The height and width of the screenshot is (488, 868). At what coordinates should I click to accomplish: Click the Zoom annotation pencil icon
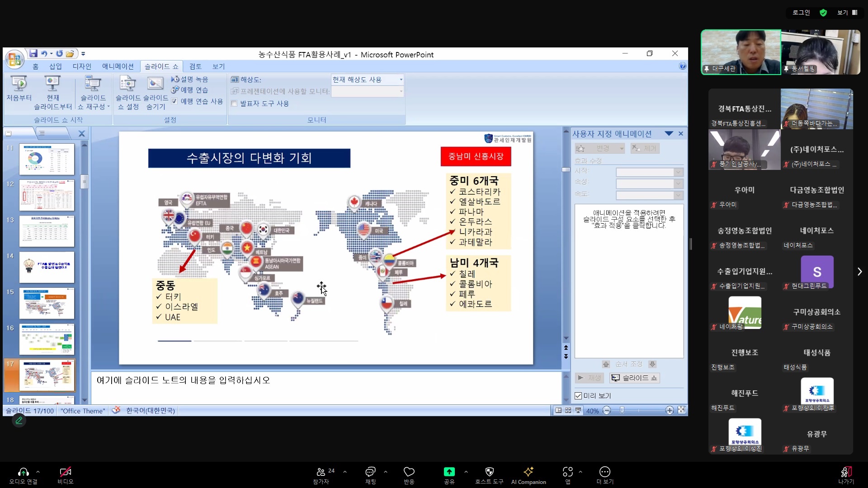(x=19, y=420)
